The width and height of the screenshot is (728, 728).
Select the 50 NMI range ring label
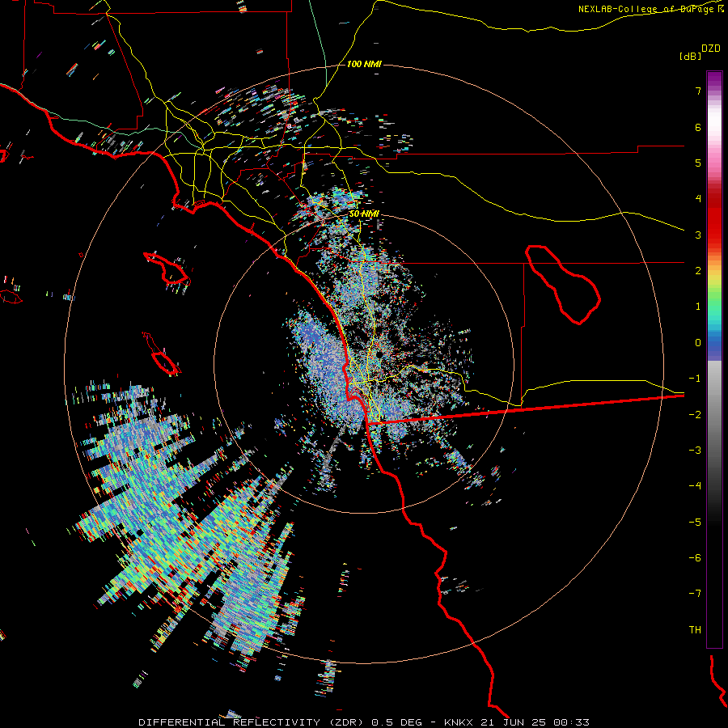364,214
